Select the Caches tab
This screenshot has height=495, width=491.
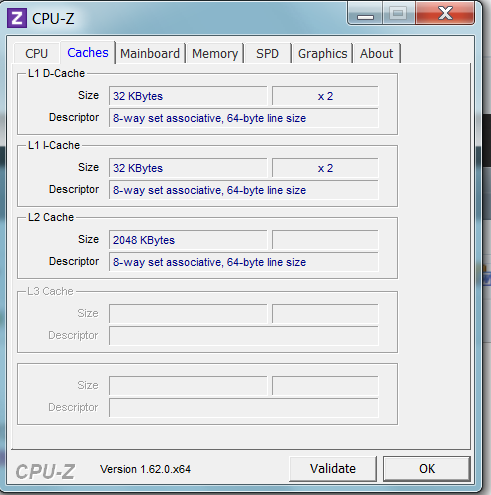(88, 53)
